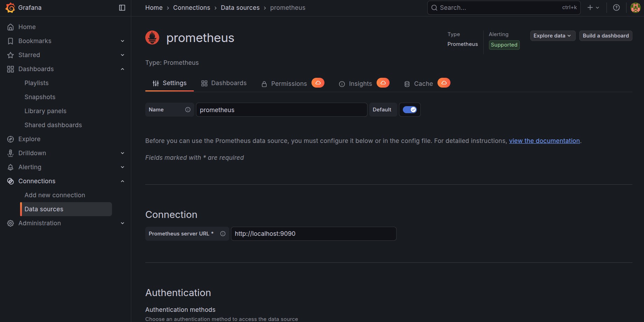The height and width of the screenshot is (322, 644).
Task: Open the help question mark icon
Action: pyautogui.click(x=616, y=8)
